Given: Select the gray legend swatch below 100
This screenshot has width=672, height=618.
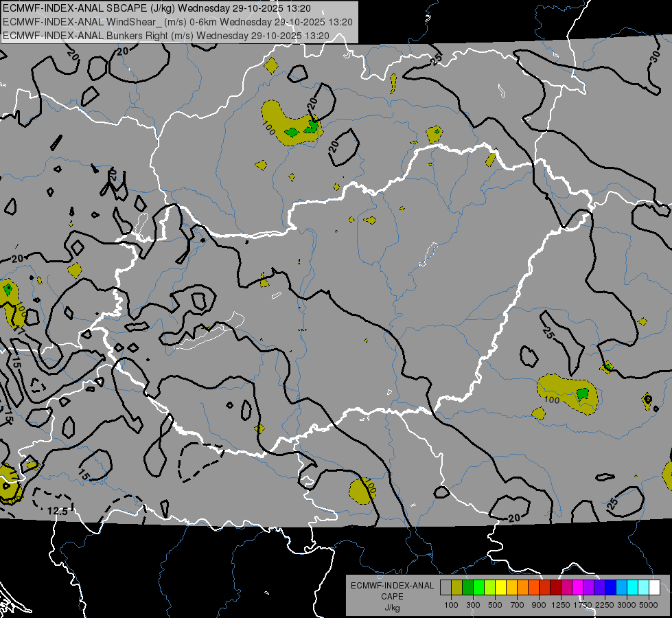Looking at the screenshot, I should point(445,588).
